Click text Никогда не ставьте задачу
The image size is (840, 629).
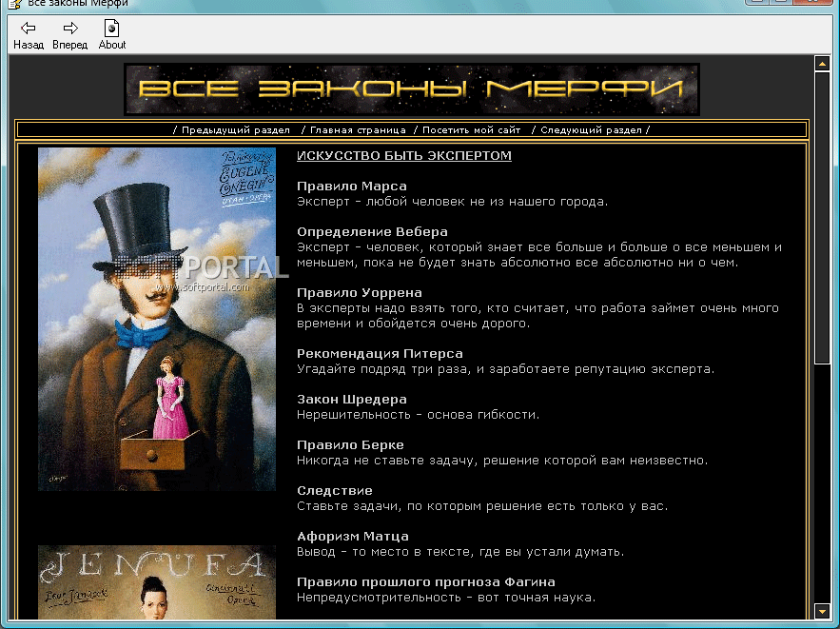coord(386,461)
